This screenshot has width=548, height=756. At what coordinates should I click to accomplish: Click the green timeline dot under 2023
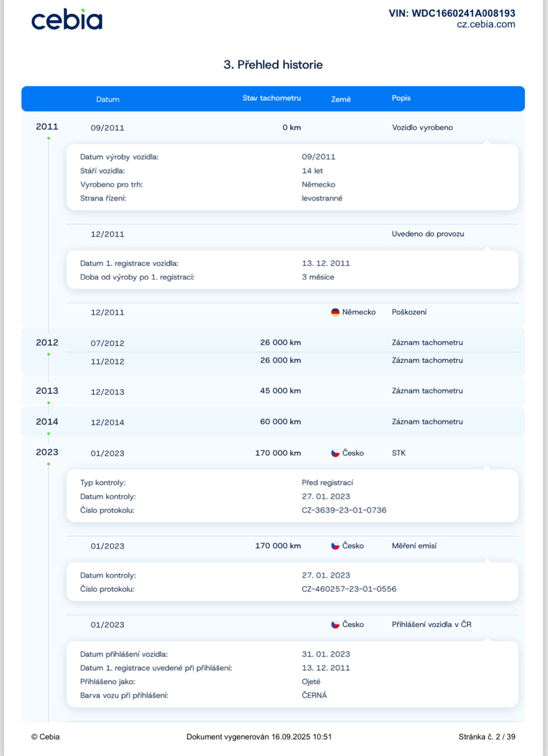click(49, 464)
